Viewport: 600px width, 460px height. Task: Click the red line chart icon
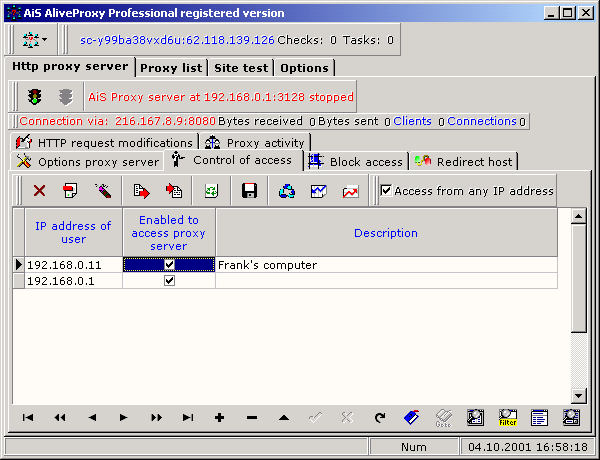tap(351, 191)
